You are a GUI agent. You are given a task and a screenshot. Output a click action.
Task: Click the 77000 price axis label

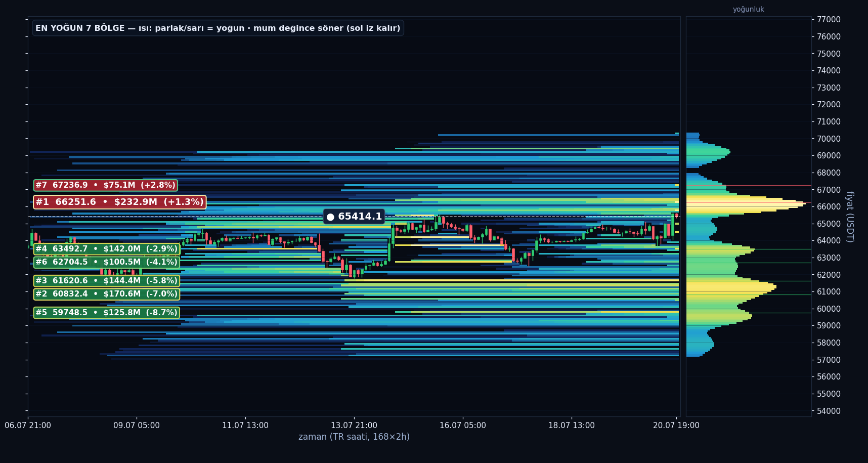[828, 20]
